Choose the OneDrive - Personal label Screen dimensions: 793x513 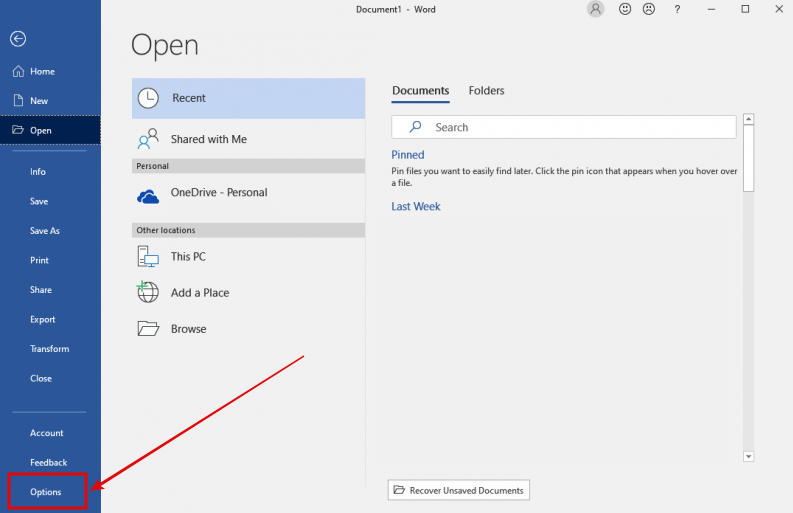click(x=218, y=192)
